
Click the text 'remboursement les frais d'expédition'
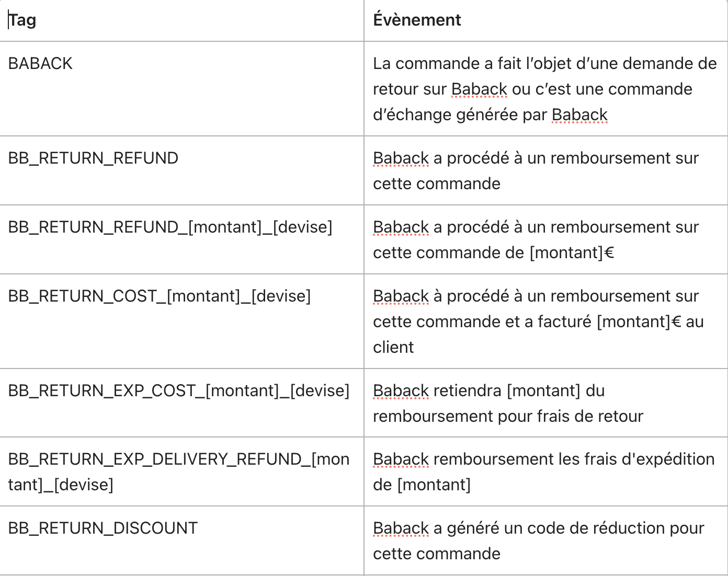(574, 459)
